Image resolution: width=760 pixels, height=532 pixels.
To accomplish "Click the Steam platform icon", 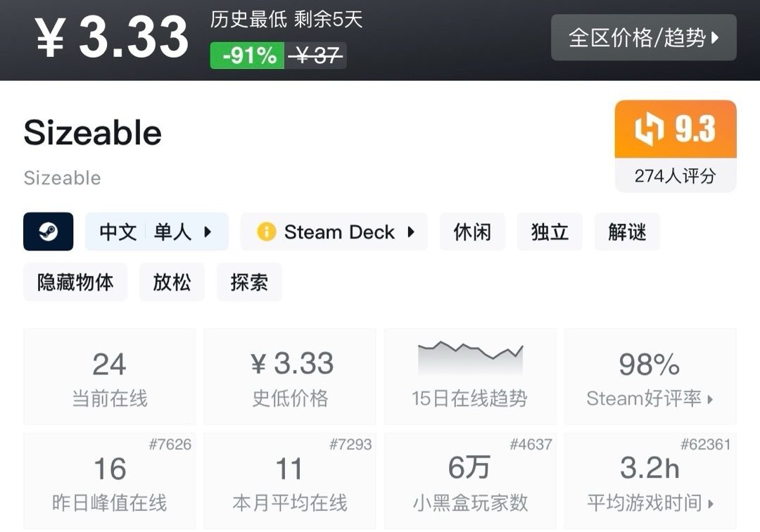I will (x=48, y=232).
